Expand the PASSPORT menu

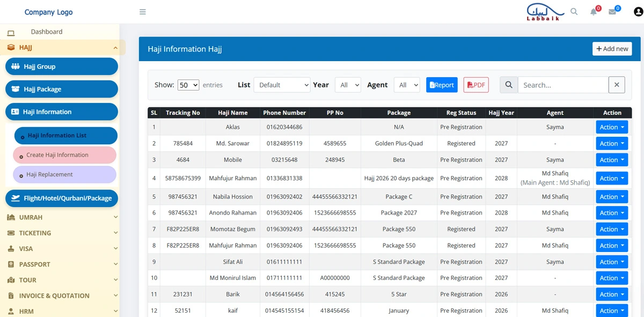coord(62,264)
